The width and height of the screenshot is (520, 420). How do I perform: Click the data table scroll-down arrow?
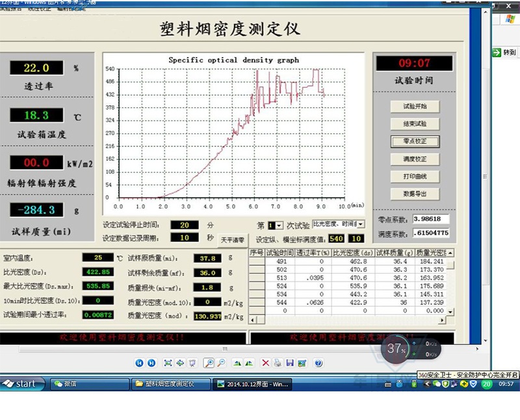[450, 312]
